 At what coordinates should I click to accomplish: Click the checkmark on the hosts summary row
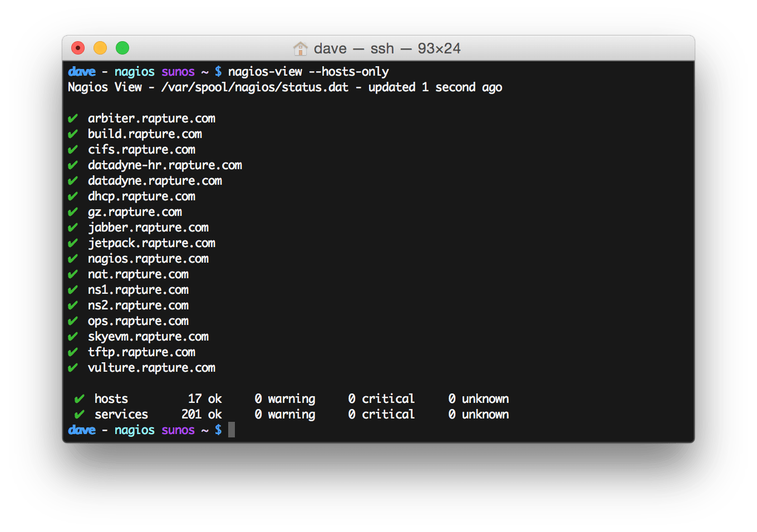click(x=80, y=399)
